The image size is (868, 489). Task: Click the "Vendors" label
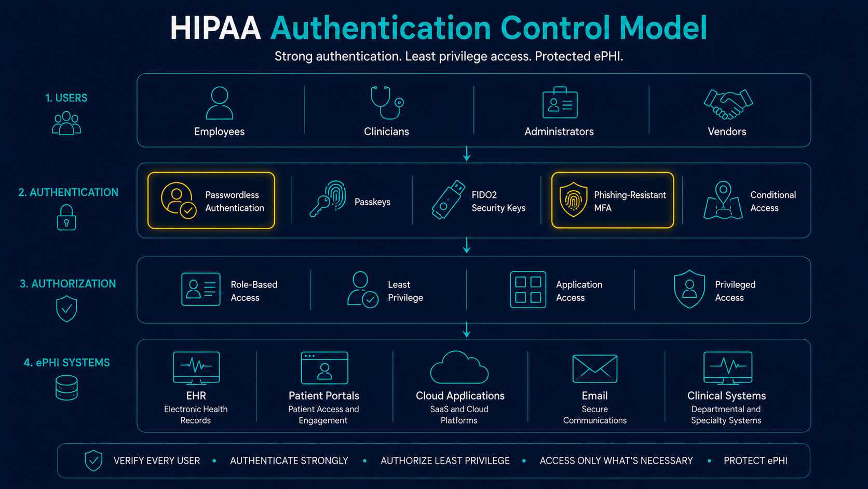click(727, 131)
